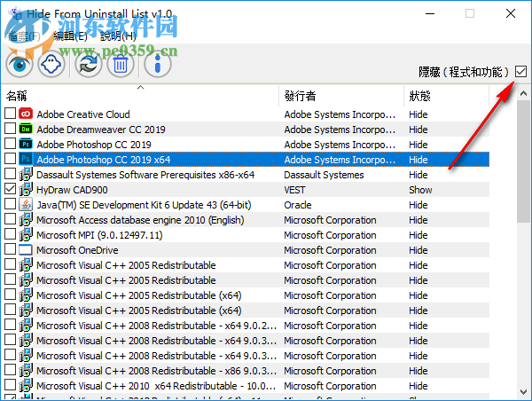Check the Adobe Dreamweaver CC 2019 checkbox
This screenshot has width=532, height=401.
(10, 129)
